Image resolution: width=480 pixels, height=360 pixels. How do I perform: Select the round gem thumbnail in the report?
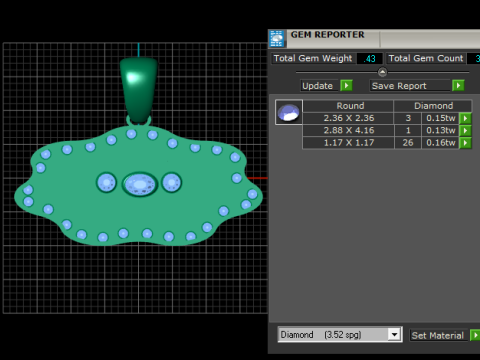[289, 112]
